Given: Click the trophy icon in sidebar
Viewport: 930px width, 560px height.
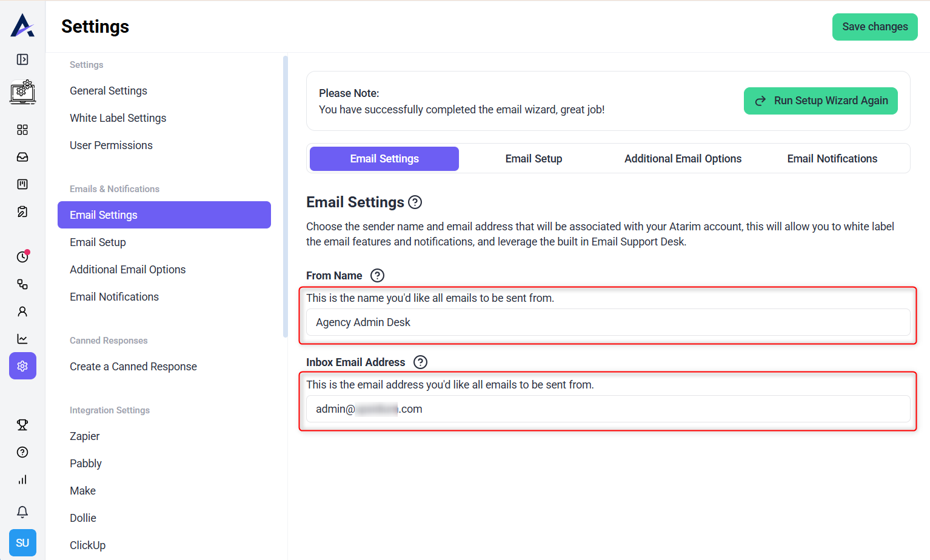Looking at the screenshot, I should (x=22, y=425).
